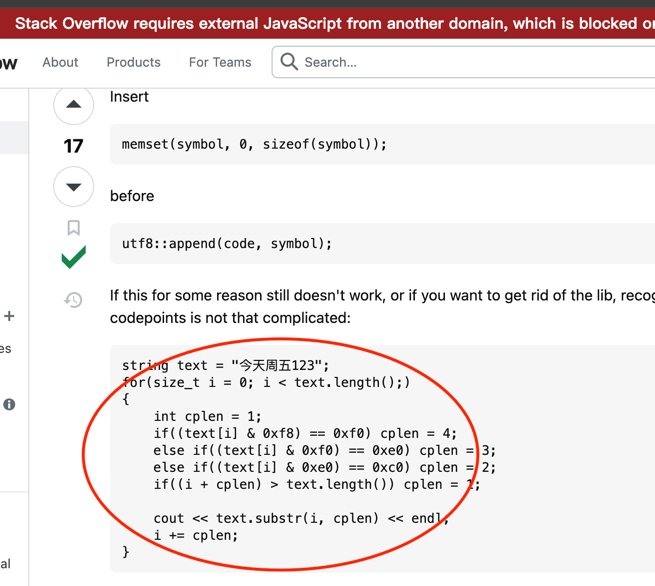Viewport: 655px width, 586px height.
Task: Click the utf8::append code snippet
Action: coord(227,243)
